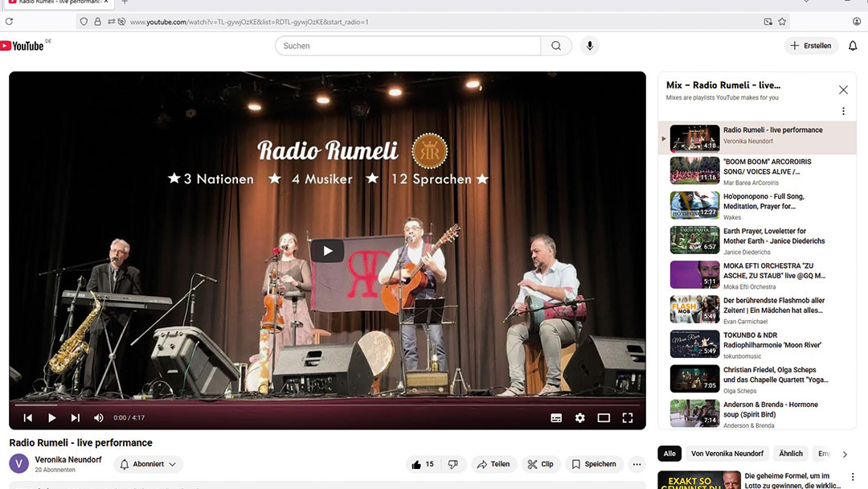Screen dimensions: 868x489
Task: Mute the video volume
Action: (x=99, y=418)
